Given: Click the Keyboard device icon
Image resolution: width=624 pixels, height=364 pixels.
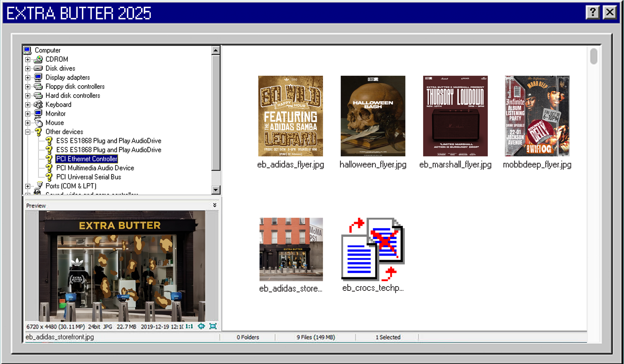Looking at the screenshot, I should [x=38, y=104].
